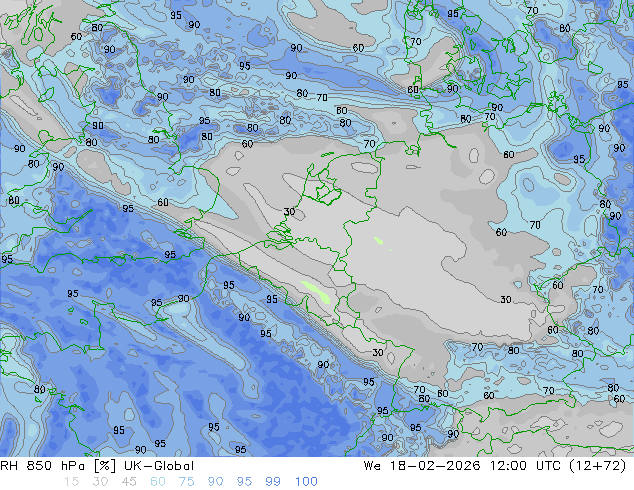Click the legend value 75 in the color scale
The image size is (634, 490).
tap(186, 482)
